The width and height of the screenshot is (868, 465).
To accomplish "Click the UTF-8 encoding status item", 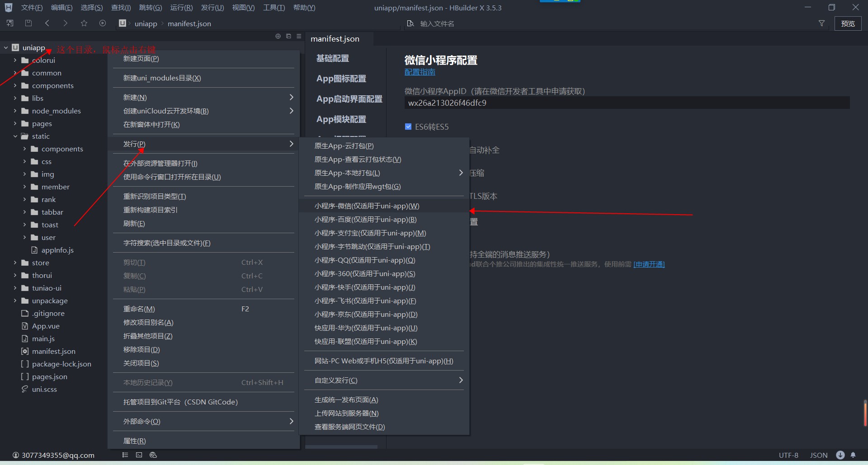I will tap(788, 455).
